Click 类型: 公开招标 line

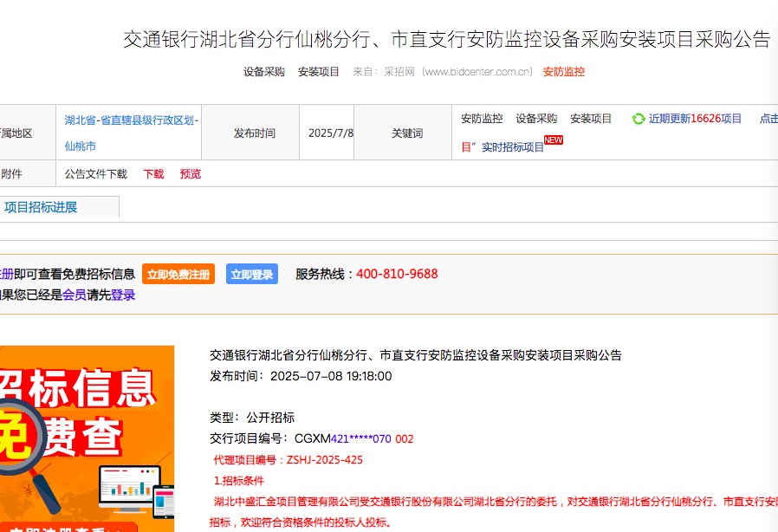pos(252,418)
